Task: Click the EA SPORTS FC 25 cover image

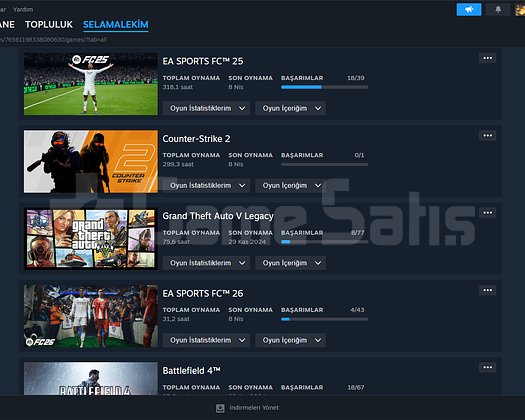Action: 91,84
